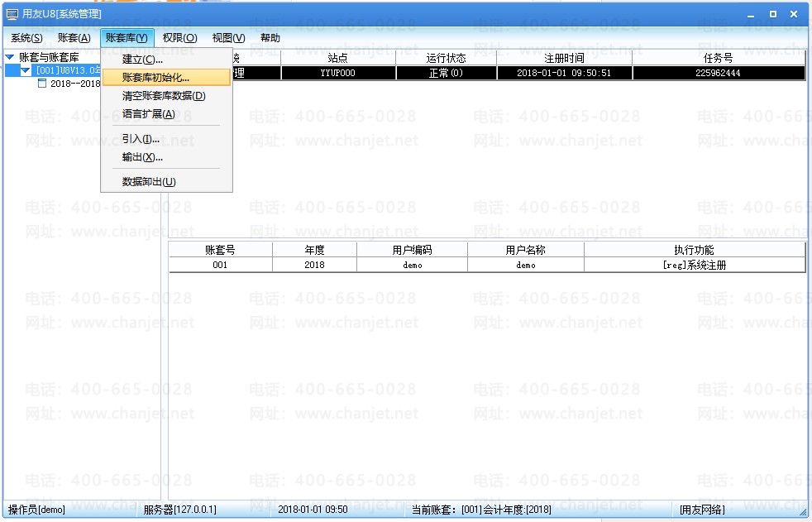Select 输出(X)... menu entry
Image resolution: width=812 pixels, height=522 pixels.
click(x=167, y=157)
